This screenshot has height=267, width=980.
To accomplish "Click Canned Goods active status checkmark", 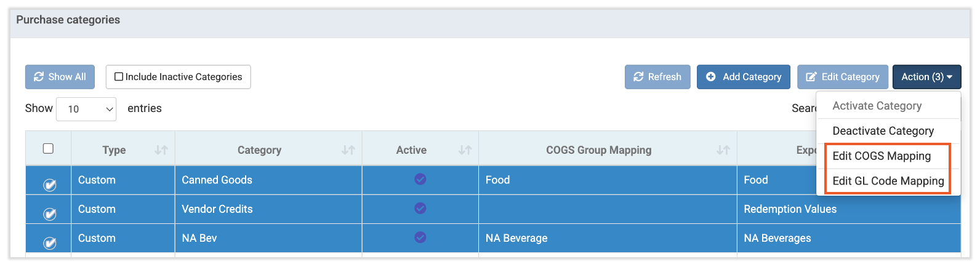I will pyautogui.click(x=420, y=179).
